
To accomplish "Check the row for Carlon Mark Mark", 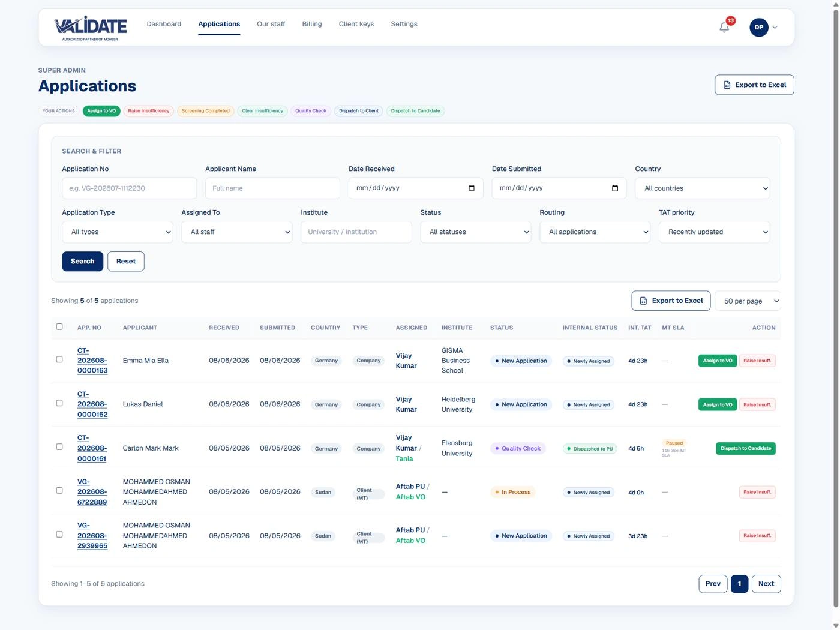I will click(x=59, y=447).
